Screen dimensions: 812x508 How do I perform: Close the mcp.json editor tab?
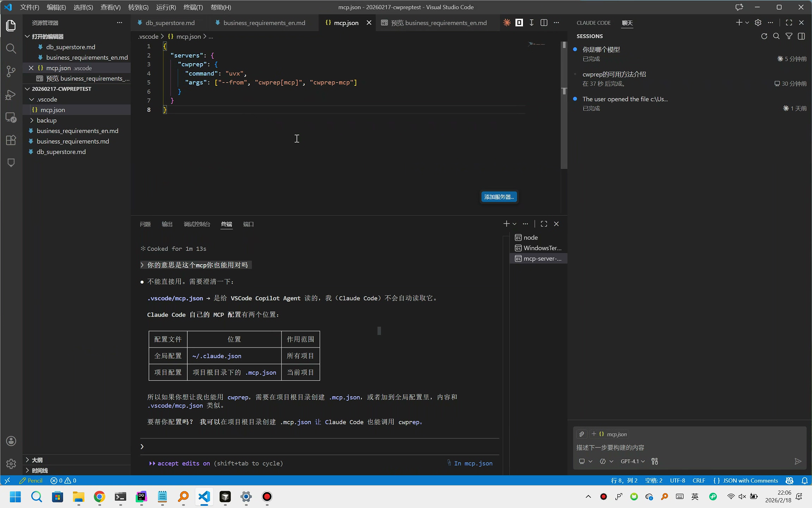coord(369,23)
